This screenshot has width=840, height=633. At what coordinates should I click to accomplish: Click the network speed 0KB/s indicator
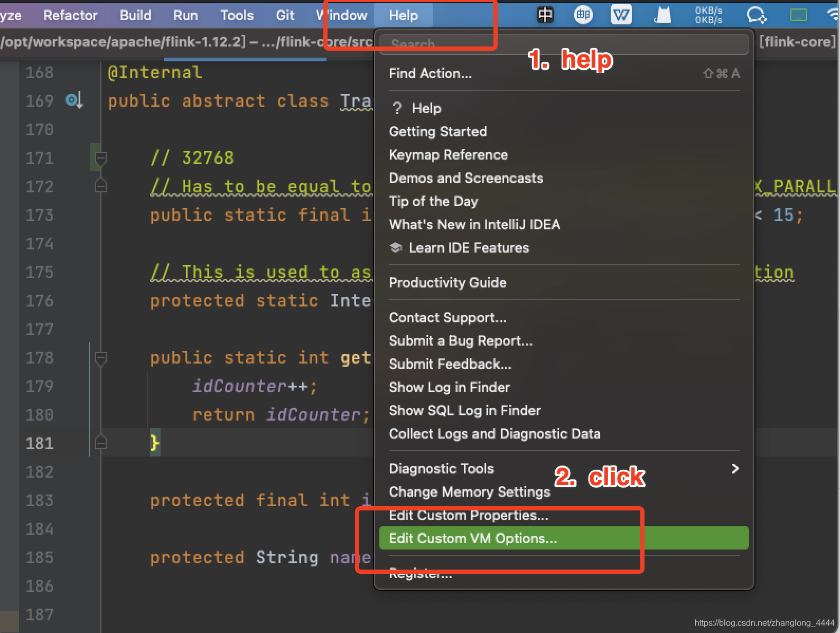coord(708,15)
